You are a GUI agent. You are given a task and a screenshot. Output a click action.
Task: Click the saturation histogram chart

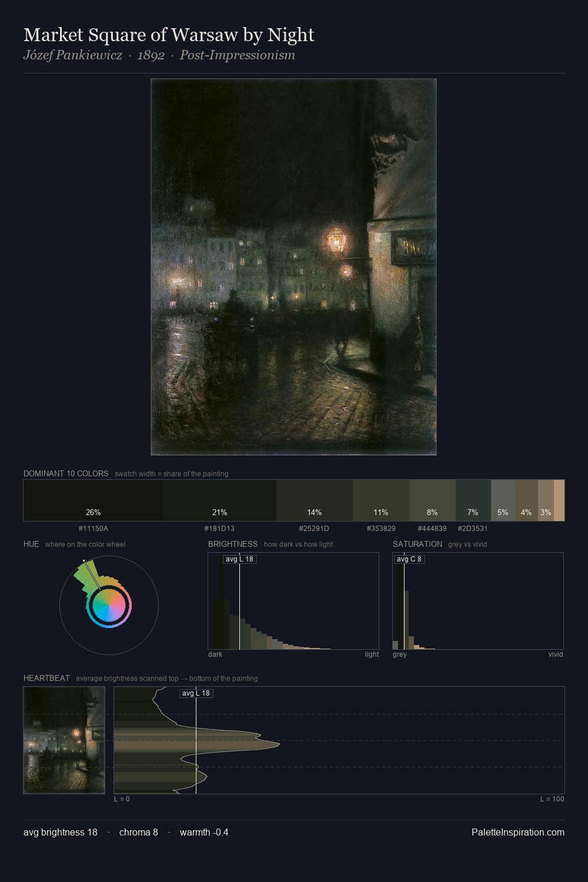coord(478,601)
